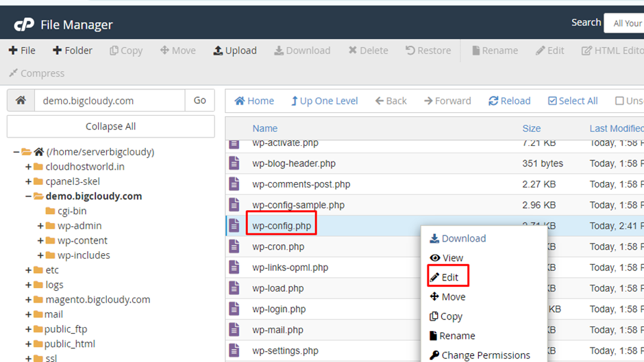Select the wp-links-opml.php file

click(290, 268)
